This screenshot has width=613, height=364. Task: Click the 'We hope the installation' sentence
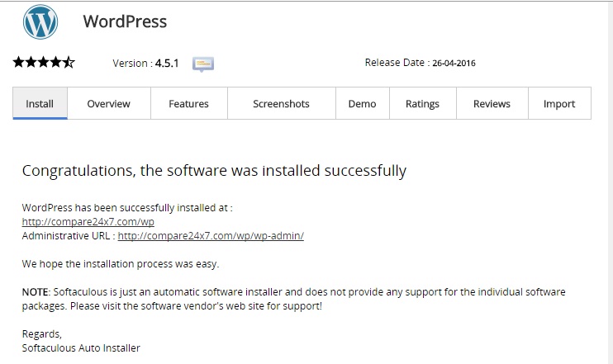point(121,264)
